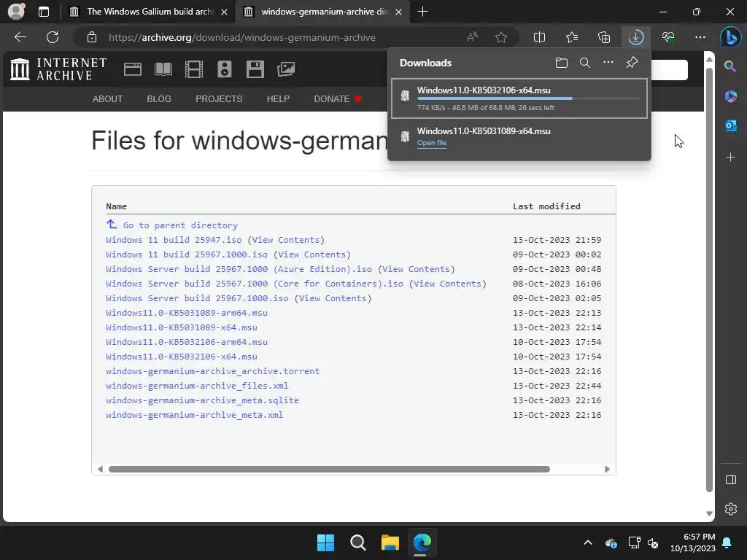Open the taskbar clock and date
747x560 pixels.
[693, 542]
